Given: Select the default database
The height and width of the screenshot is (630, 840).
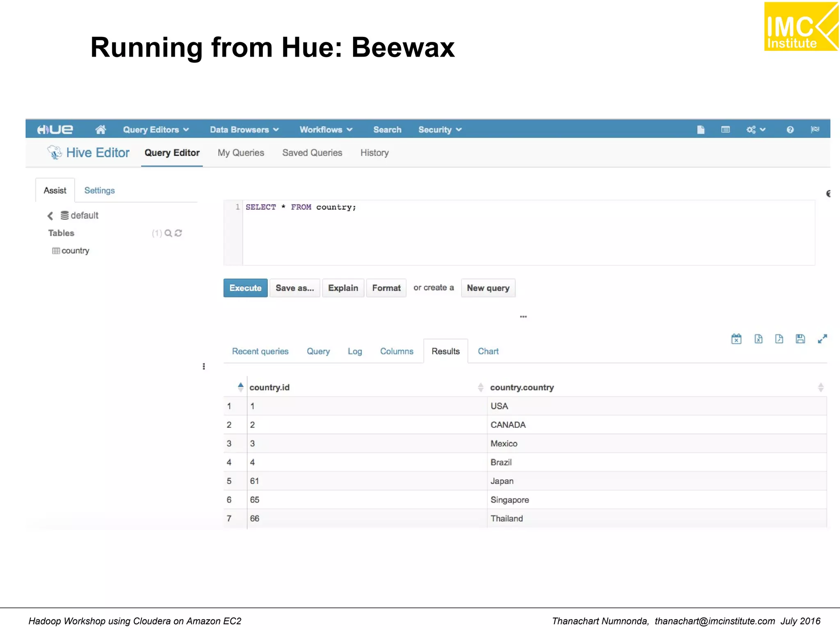Looking at the screenshot, I should (x=80, y=215).
